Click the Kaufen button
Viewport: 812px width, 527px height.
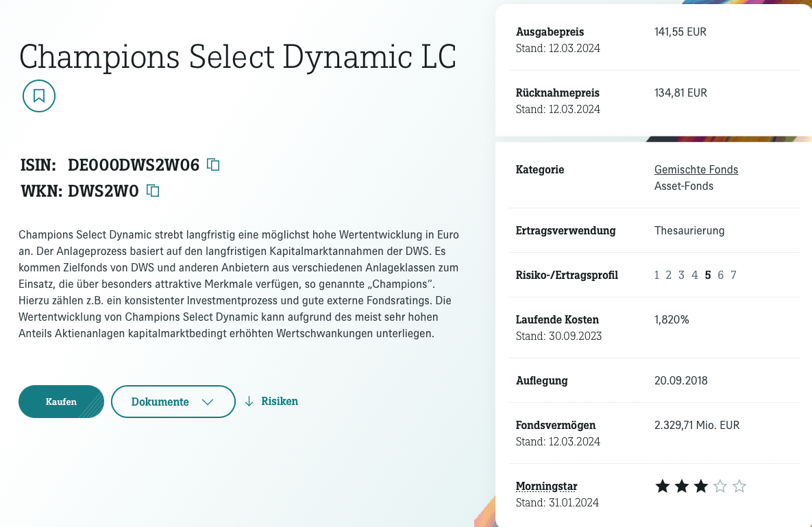click(x=61, y=402)
